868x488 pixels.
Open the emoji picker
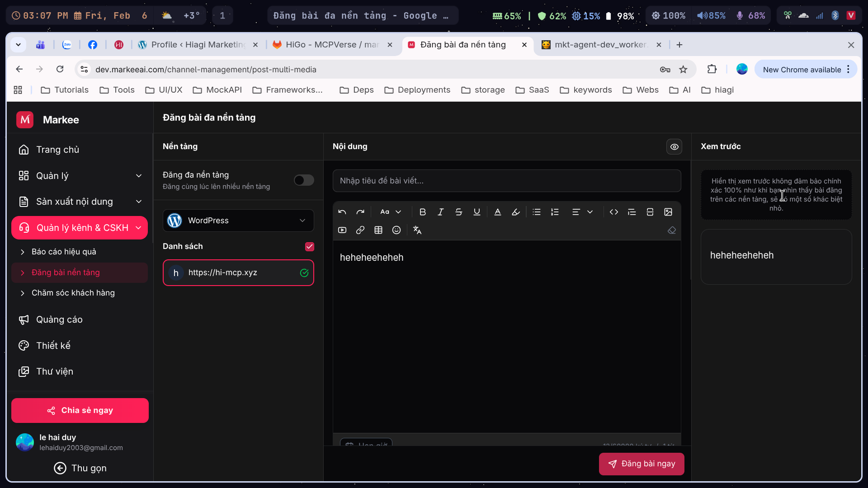point(396,230)
